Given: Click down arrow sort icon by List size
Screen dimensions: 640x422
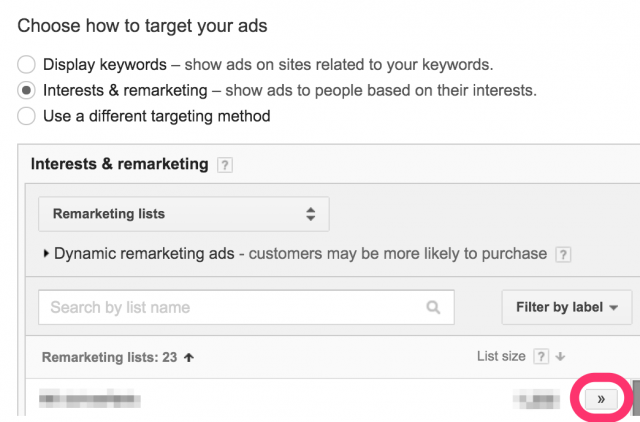Looking at the screenshot, I should [x=561, y=356].
